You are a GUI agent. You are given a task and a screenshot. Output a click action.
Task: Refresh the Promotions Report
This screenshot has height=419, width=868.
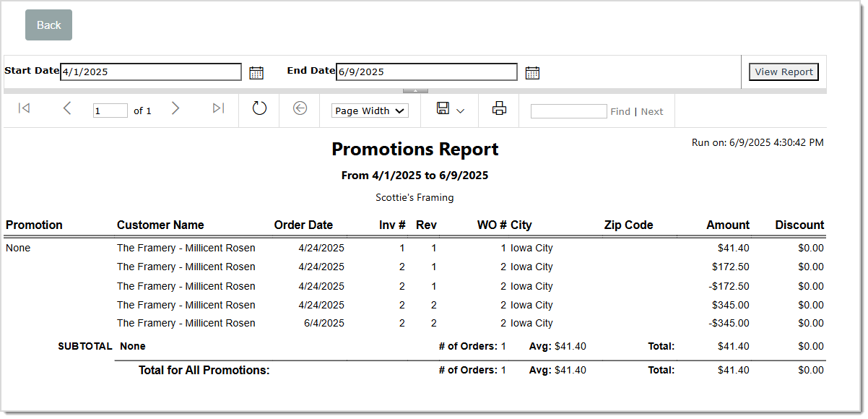(x=259, y=110)
